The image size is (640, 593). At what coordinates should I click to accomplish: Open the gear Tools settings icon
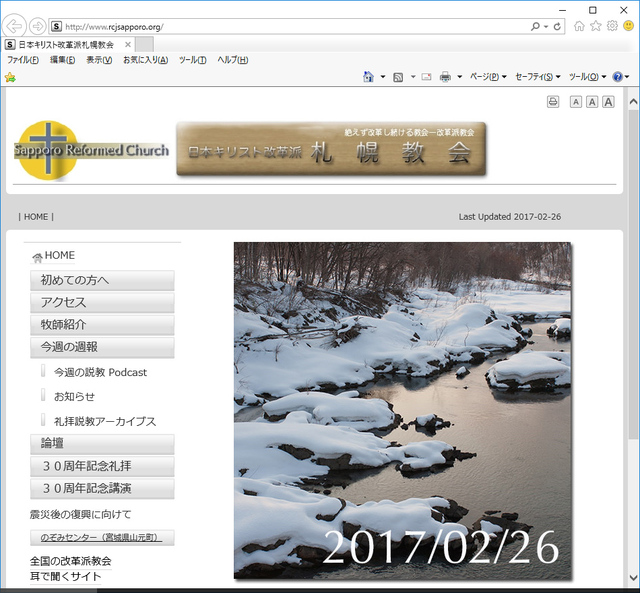point(612,26)
